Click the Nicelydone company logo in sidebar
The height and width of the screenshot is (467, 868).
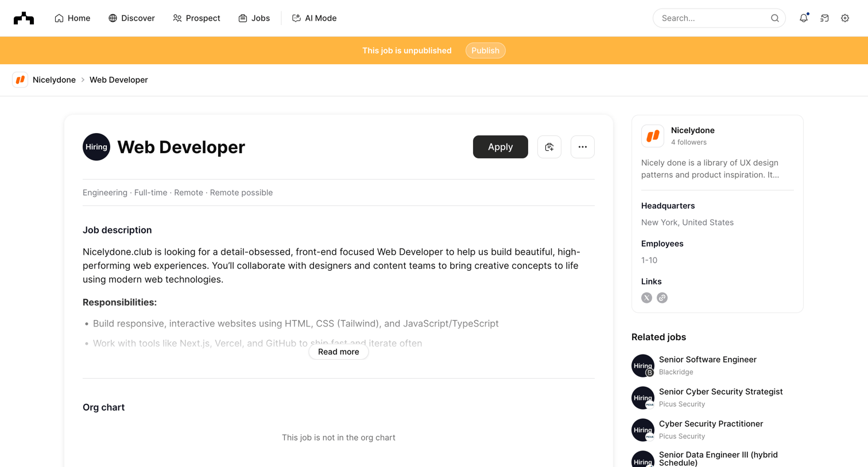pyautogui.click(x=653, y=136)
